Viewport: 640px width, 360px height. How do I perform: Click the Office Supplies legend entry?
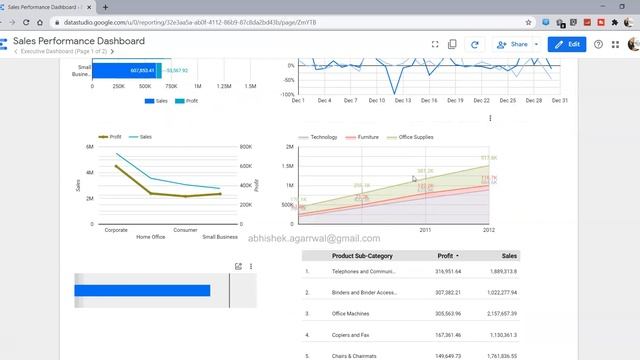pos(410,137)
